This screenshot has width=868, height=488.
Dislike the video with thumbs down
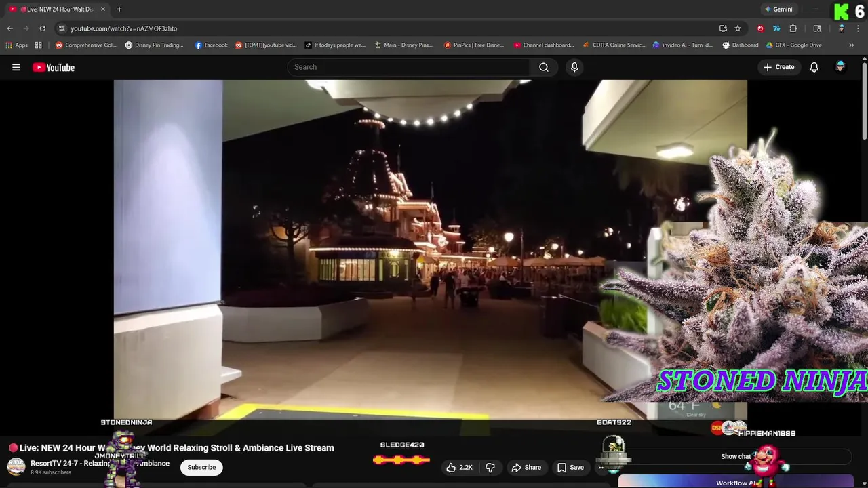[x=490, y=467]
